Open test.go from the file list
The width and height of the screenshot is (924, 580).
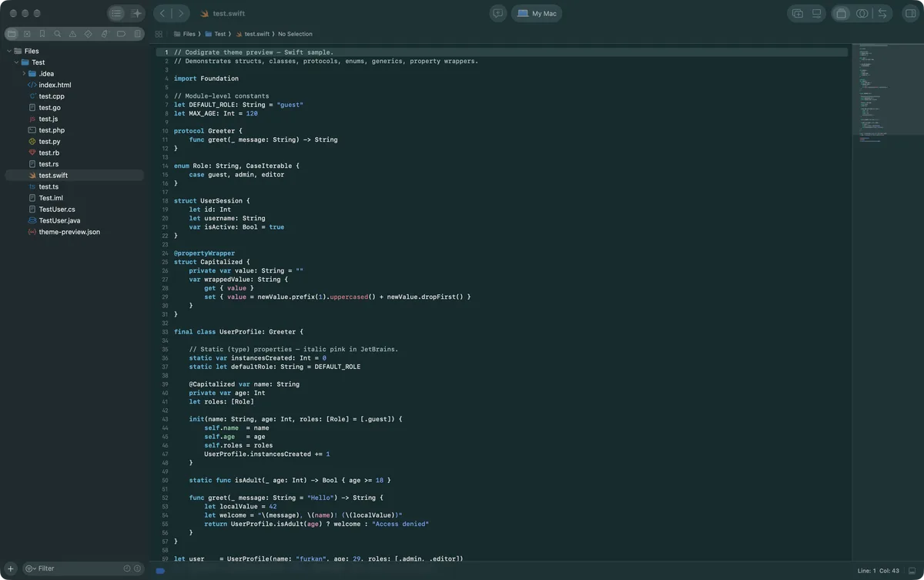(49, 108)
